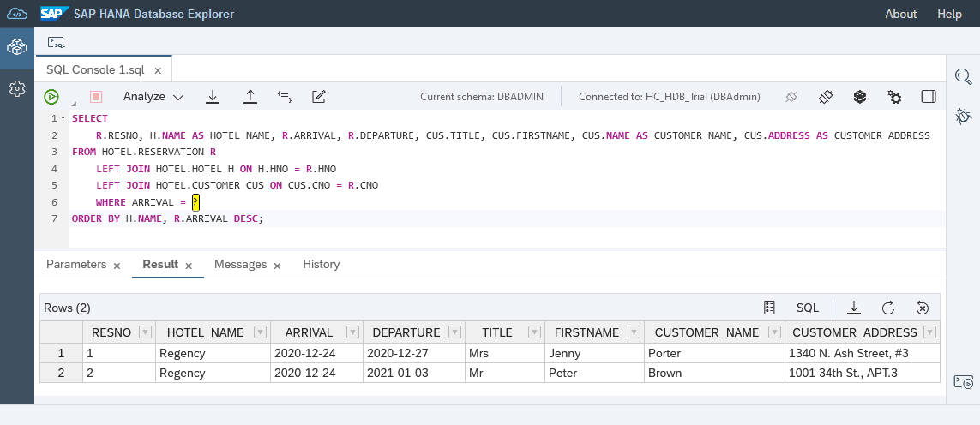Open the Analyze dropdown
The image size is (980, 425).
tap(153, 96)
